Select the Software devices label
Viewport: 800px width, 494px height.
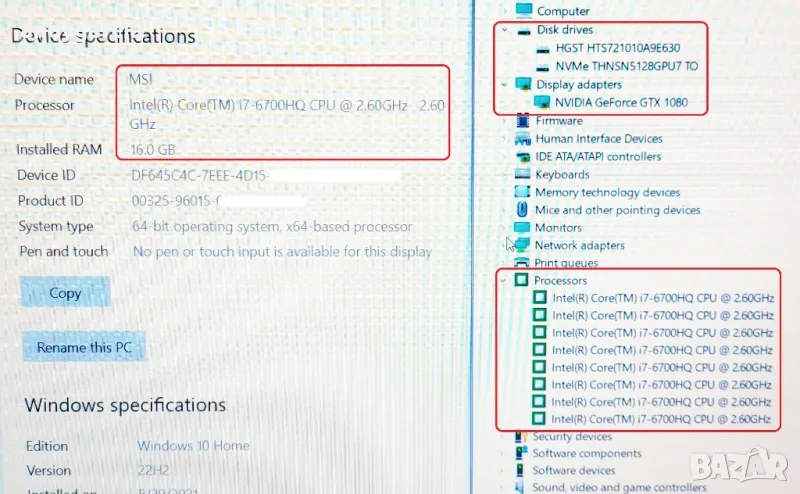[x=573, y=470]
